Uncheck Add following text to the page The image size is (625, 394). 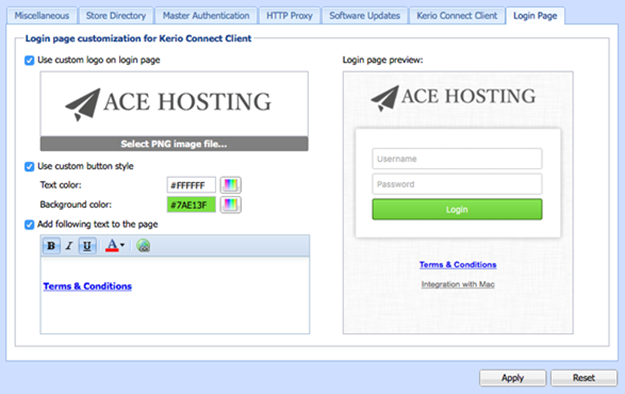[29, 225]
